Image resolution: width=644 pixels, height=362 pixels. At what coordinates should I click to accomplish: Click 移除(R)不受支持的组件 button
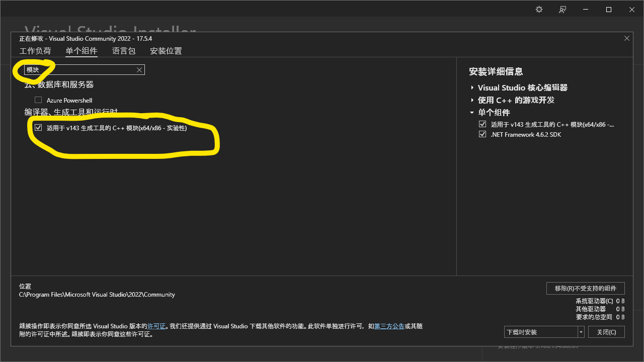click(x=586, y=288)
